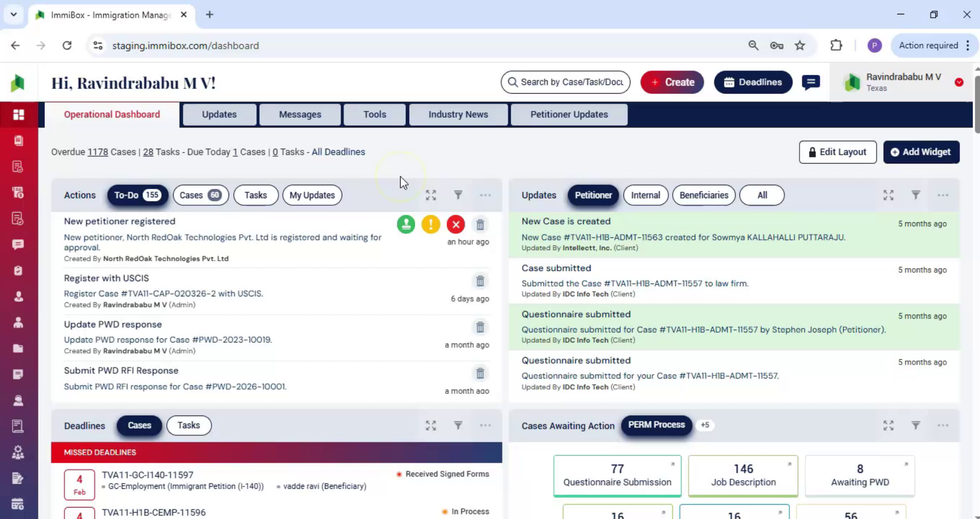Viewport: 980px width, 519px height.
Task: Filter the Cases Awaiting Action widget
Action: click(916, 425)
